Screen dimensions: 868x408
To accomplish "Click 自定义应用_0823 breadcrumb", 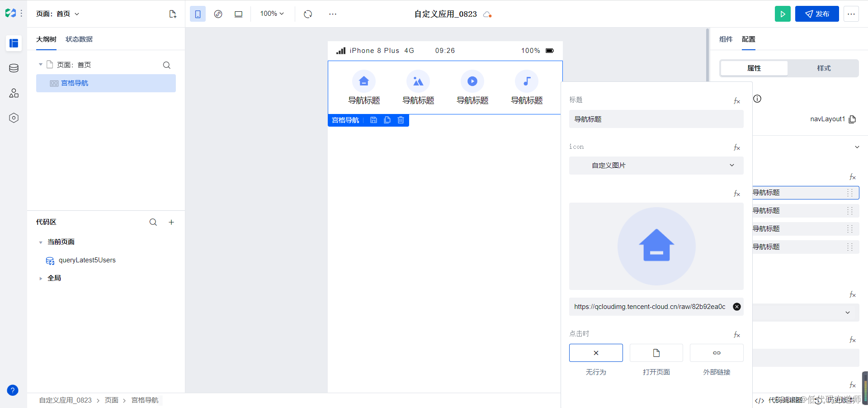I will coord(65,400).
